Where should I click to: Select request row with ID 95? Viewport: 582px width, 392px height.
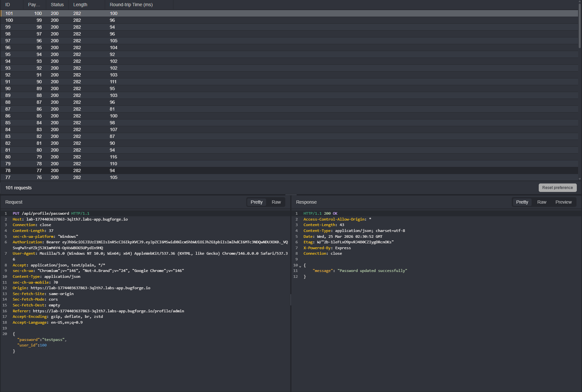(289, 54)
